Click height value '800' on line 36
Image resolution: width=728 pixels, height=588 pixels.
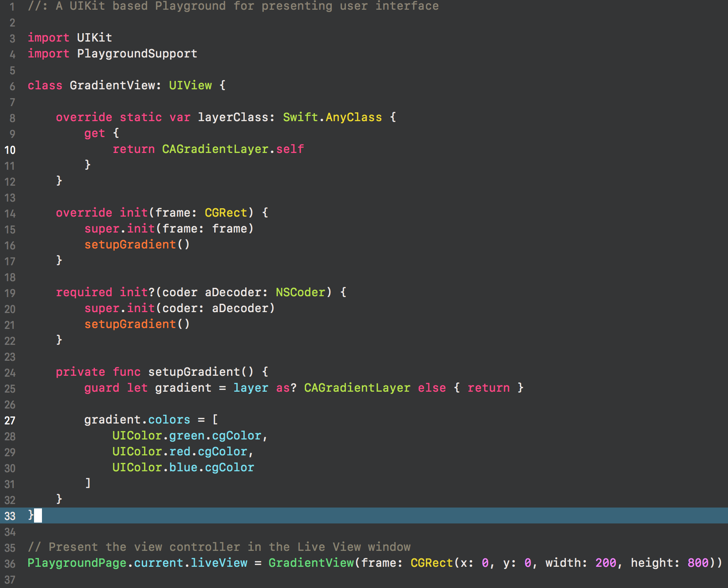coord(698,563)
